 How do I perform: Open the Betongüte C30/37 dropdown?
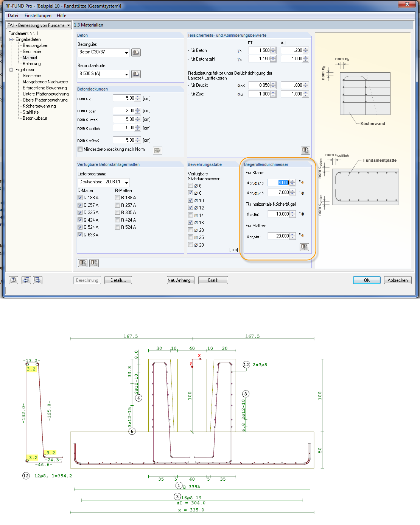click(126, 53)
